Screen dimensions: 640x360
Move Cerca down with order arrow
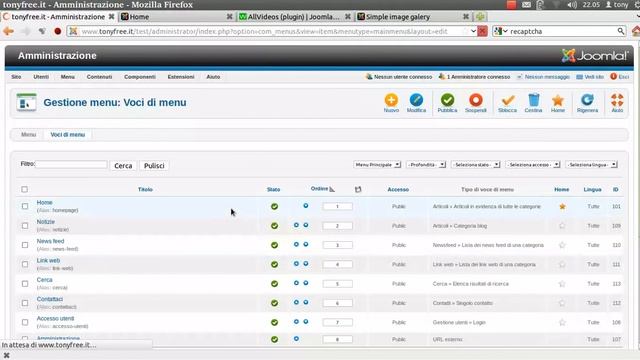click(x=306, y=283)
